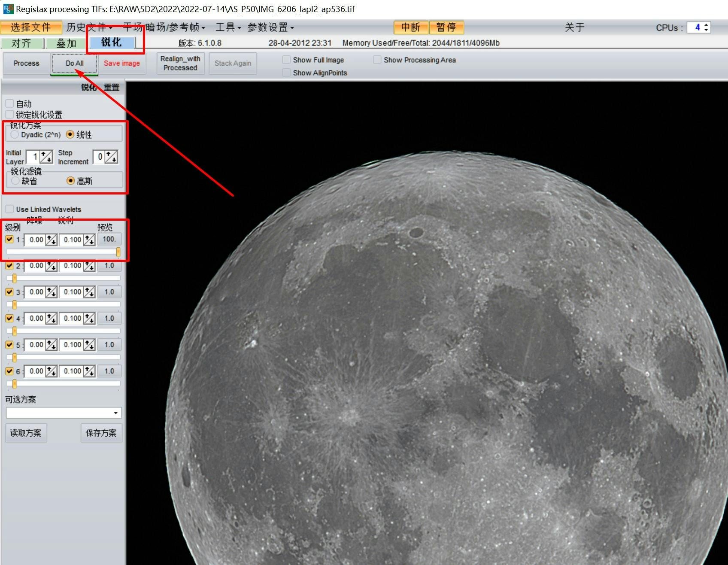Click layer 1 denoise spinner arrows
The height and width of the screenshot is (565, 728).
click(52, 240)
